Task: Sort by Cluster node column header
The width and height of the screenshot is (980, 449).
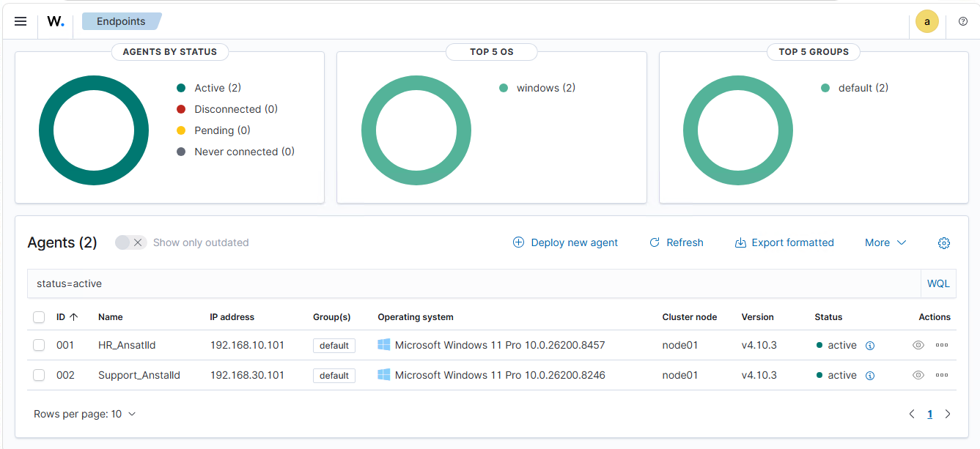Action: tap(690, 317)
